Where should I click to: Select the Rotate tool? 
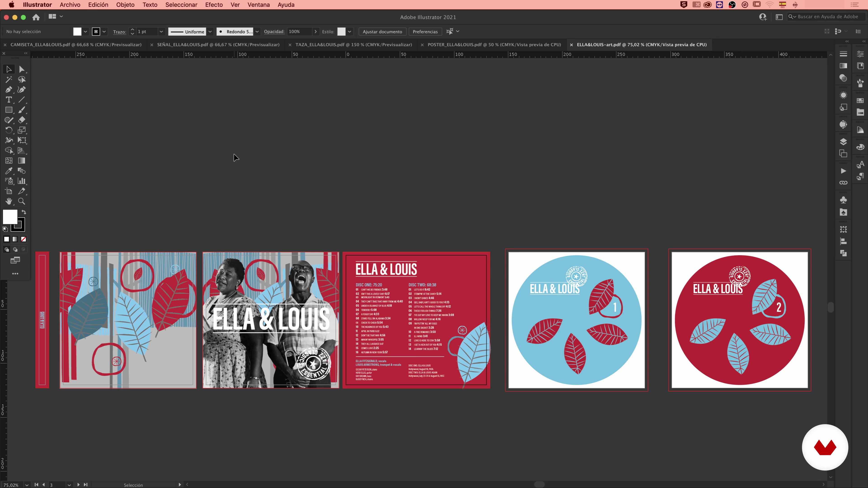[9, 130]
